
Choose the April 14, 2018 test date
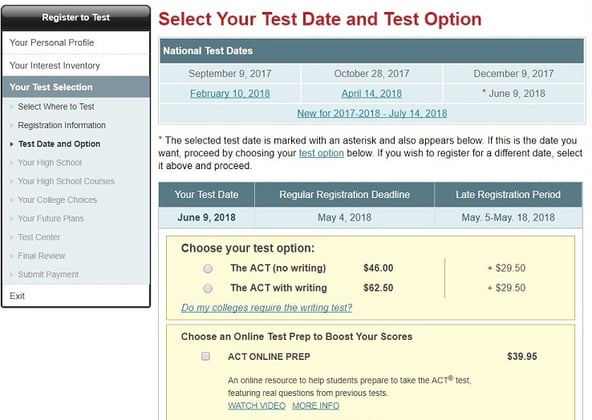click(372, 93)
